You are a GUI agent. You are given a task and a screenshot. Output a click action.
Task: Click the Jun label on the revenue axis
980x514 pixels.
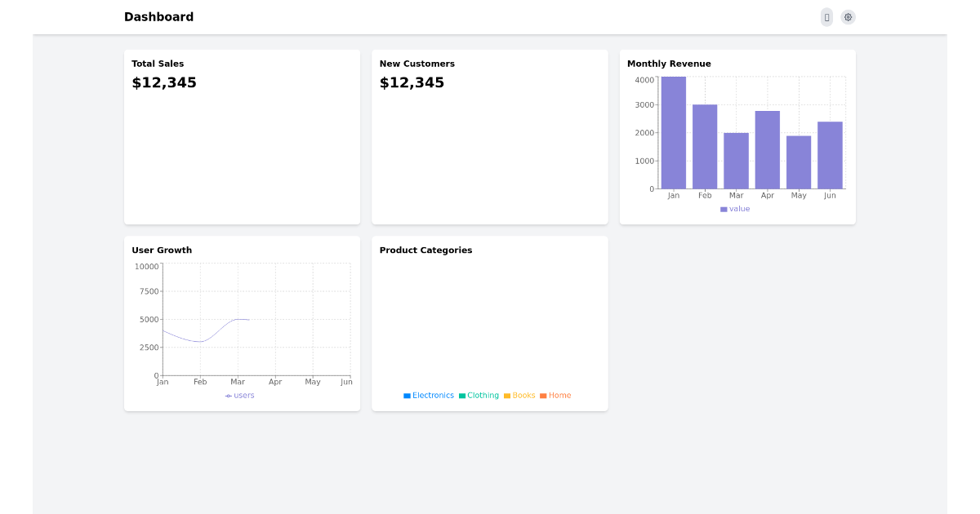point(830,195)
